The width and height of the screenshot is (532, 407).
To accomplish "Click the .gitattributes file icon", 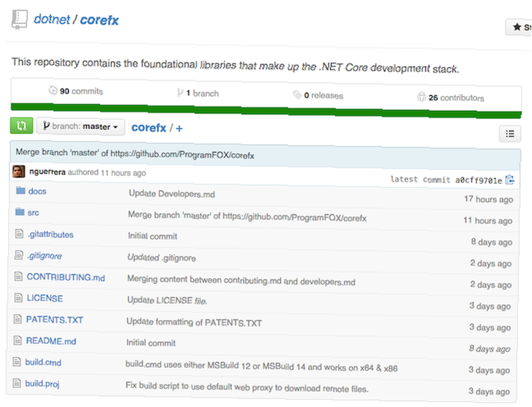I will (x=19, y=234).
